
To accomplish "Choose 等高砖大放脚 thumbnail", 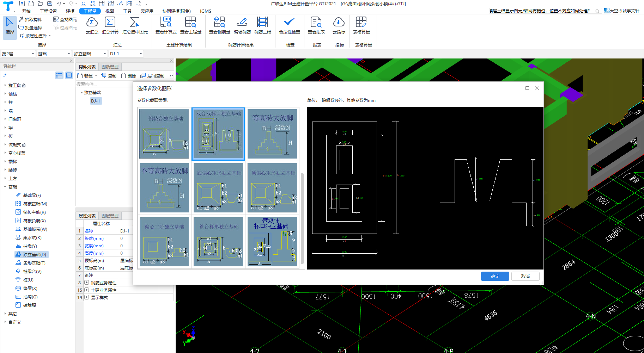I will pyautogui.click(x=272, y=134).
